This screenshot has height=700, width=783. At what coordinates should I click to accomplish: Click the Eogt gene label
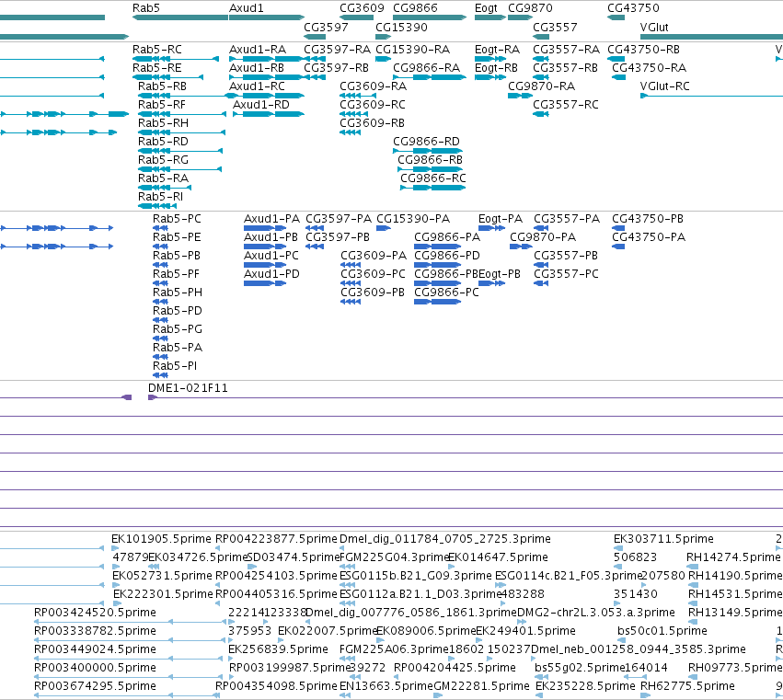pyautogui.click(x=486, y=8)
